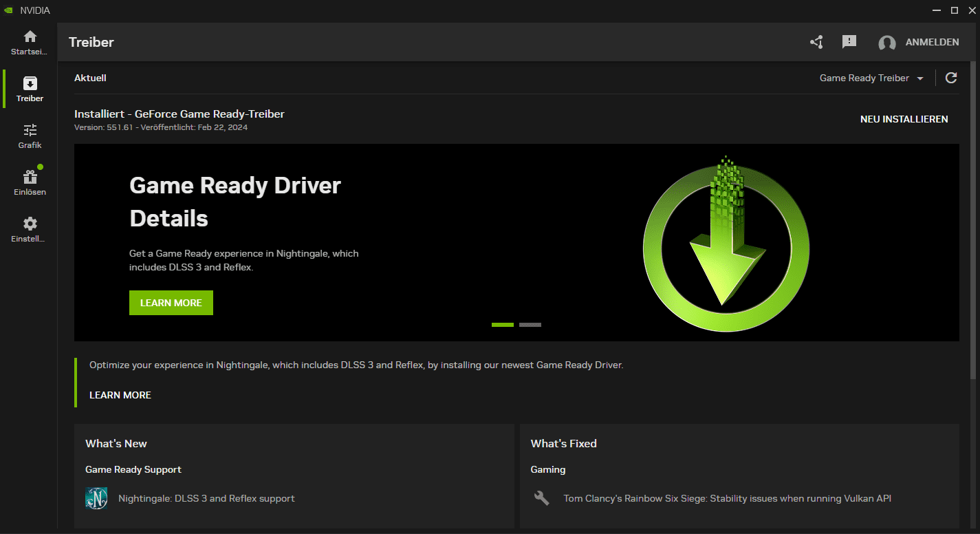Click the Tom Clancy's Rainbow Six Siege fix entry
The height and width of the screenshot is (534, 980).
(728, 498)
